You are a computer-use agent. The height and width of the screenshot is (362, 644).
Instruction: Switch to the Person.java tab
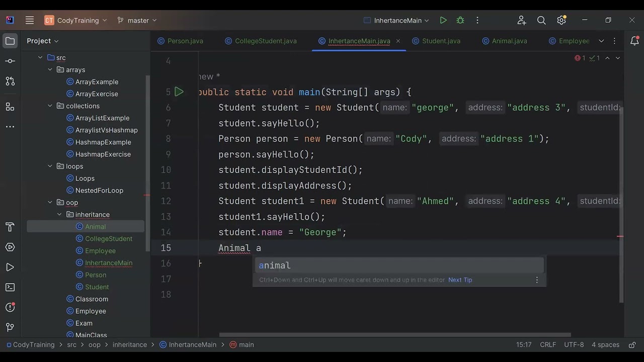click(x=180, y=41)
